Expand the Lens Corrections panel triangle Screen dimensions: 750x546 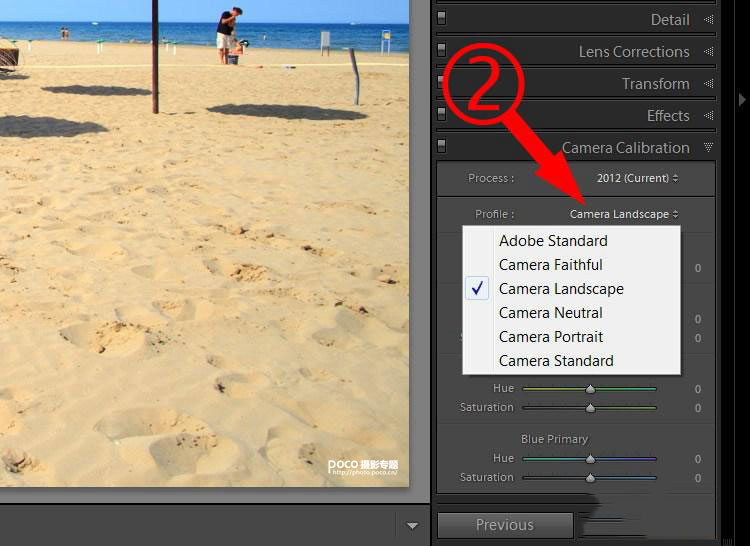click(x=708, y=51)
